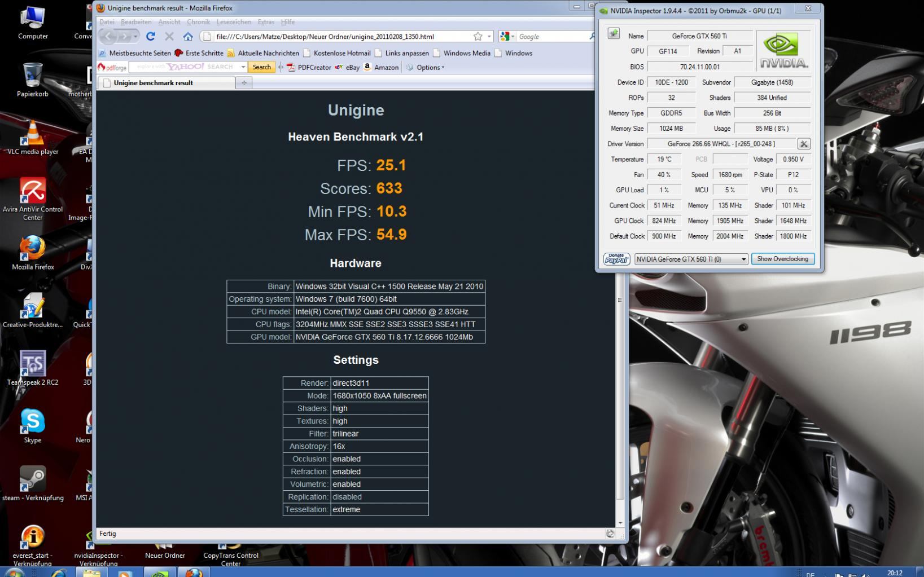The image size is (924, 577).
Task: Click Show Overclocking button
Action: pyautogui.click(x=782, y=259)
